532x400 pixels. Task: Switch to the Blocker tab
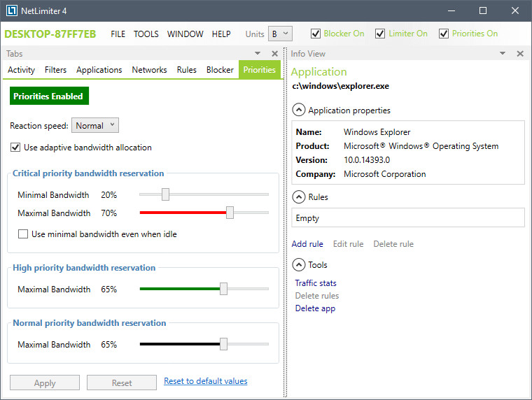coord(220,70)
